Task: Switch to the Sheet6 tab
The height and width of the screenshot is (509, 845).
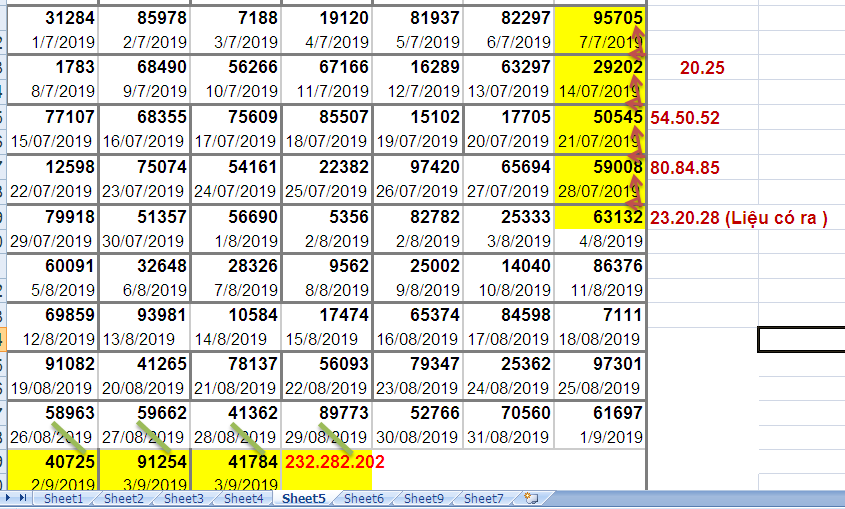Action: [363, 498]
